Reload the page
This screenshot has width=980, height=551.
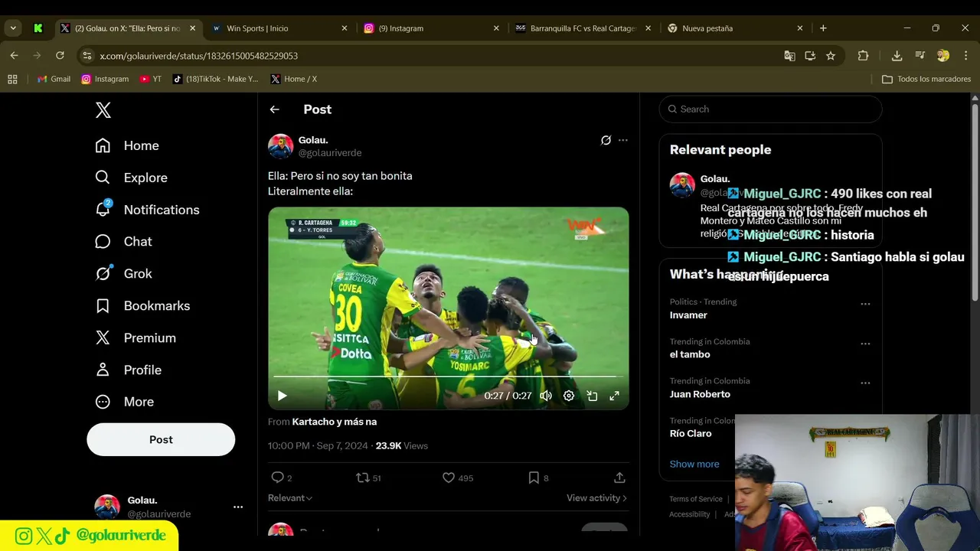60,56
